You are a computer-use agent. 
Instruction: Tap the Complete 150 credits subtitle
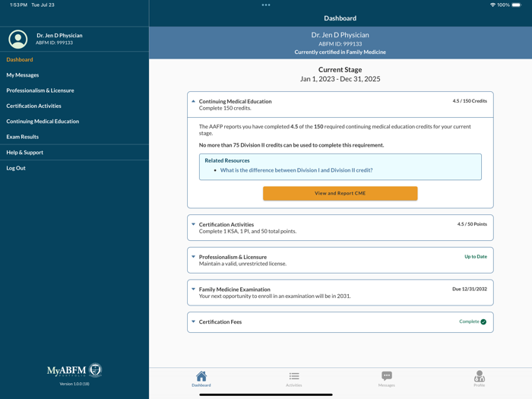click(x=225, y=108)
